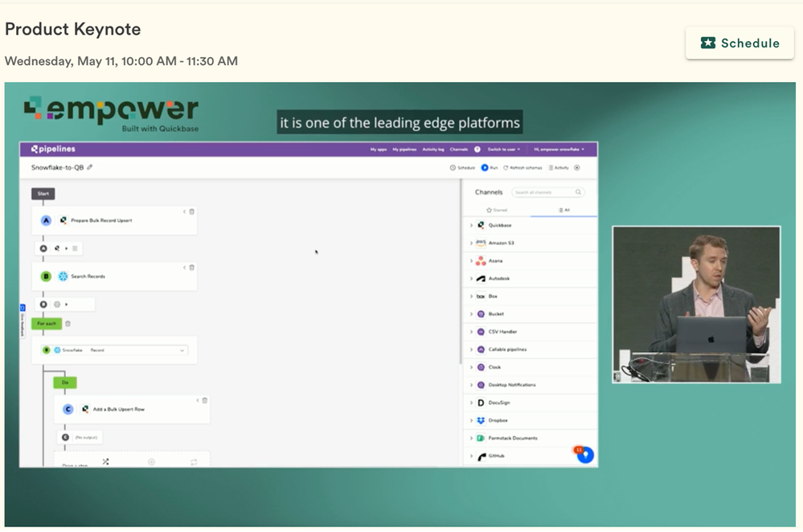Click the Start block
803x532 pixels.
coord(43,194)
